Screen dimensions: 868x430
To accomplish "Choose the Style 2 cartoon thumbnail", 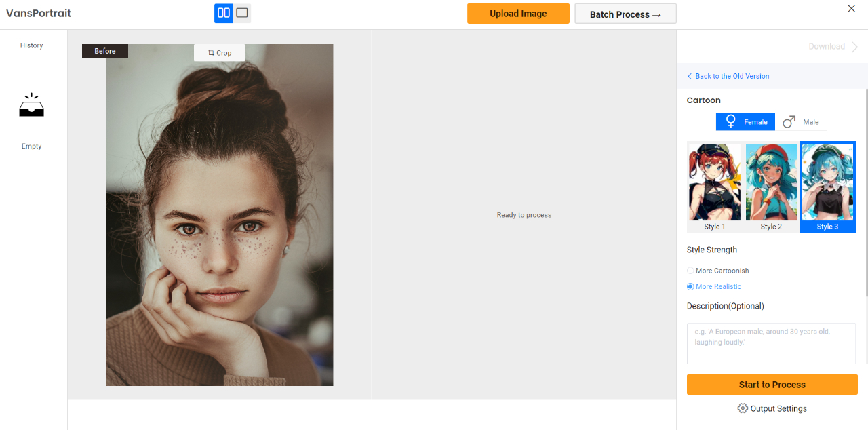I will point(771,187).
